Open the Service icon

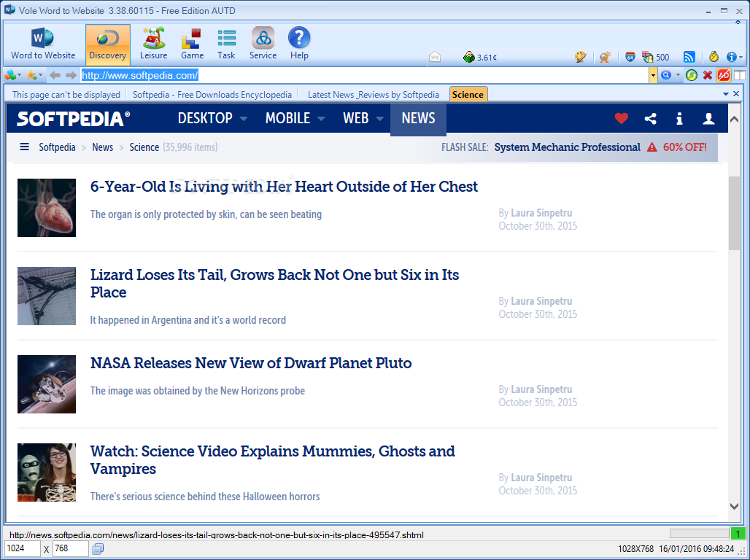tap(263, 44)
